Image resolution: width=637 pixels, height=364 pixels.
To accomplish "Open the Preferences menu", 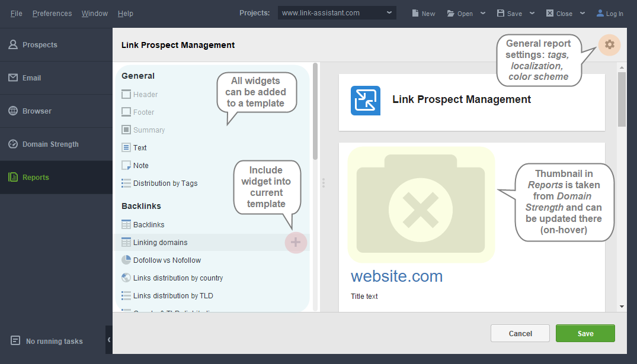I will coord(52,14).
